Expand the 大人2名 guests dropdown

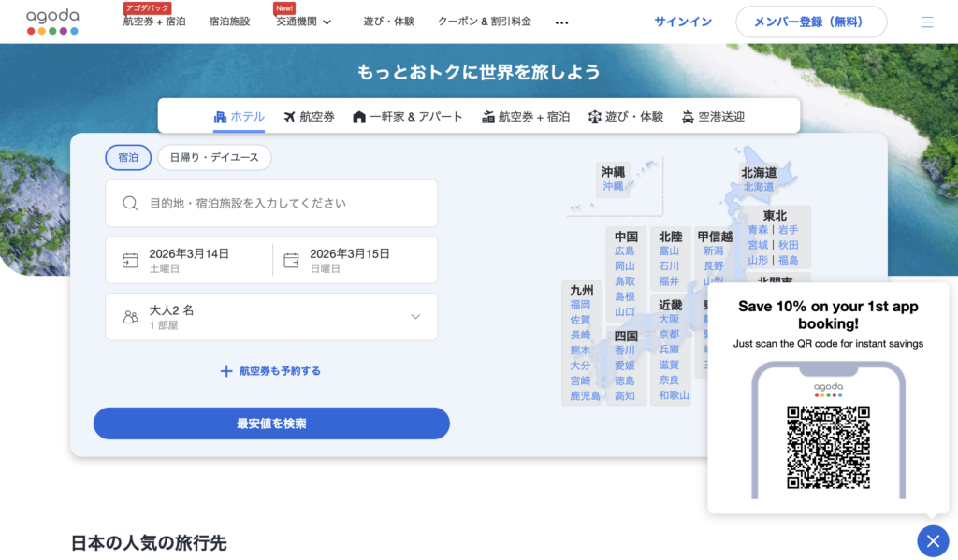[415, 317]
